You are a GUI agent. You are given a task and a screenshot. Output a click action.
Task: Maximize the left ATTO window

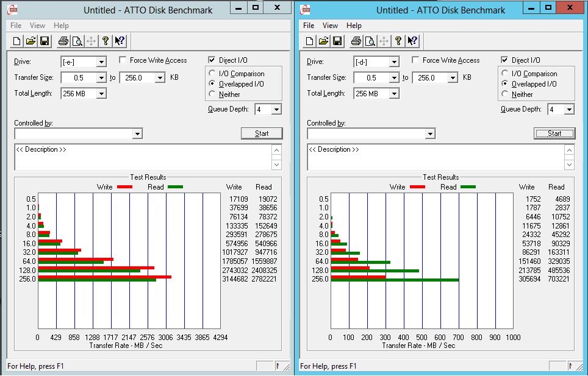coord(256,7)
